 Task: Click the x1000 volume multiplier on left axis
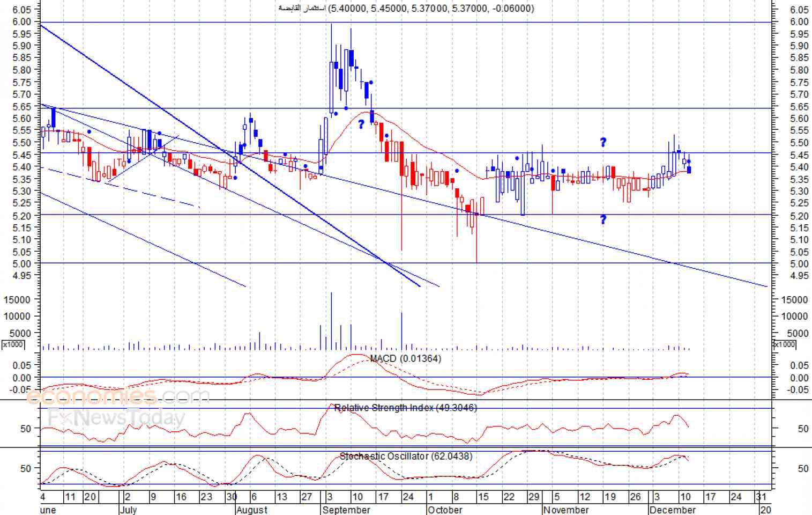click(13, 344)
